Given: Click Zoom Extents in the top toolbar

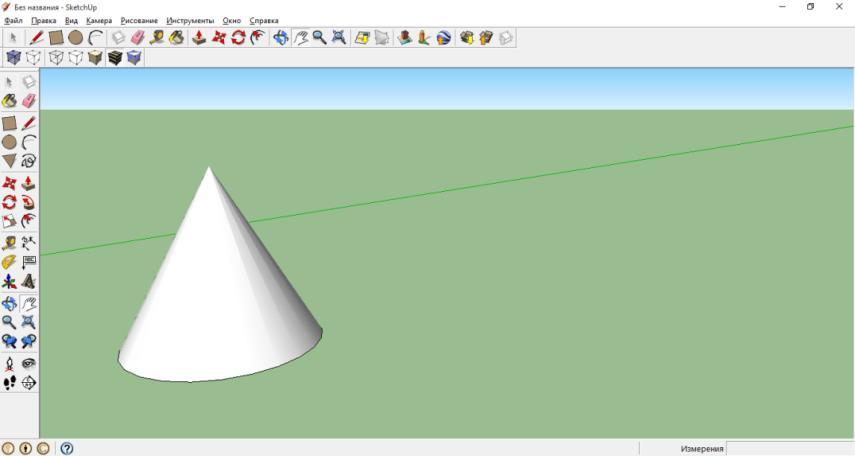Looking at the screenshot, I should (x=339, y=38).
